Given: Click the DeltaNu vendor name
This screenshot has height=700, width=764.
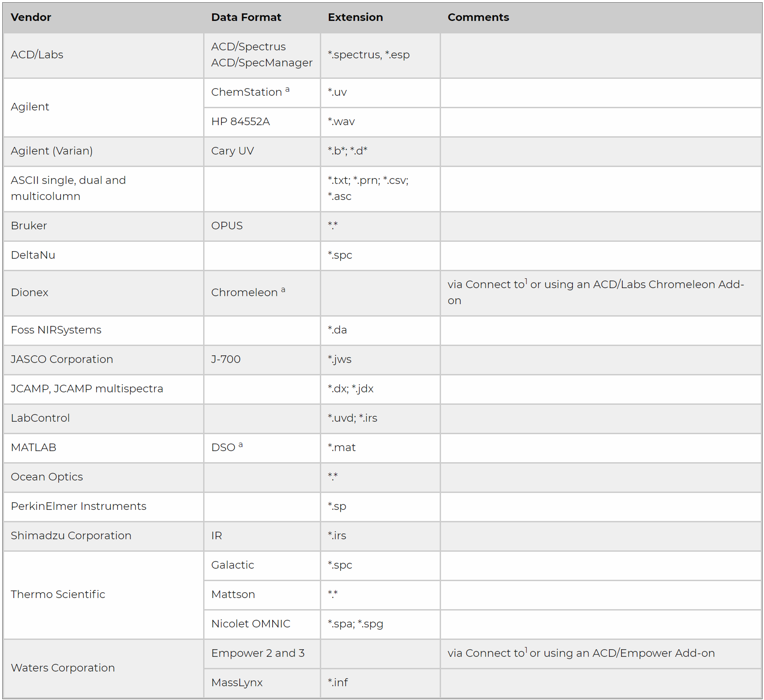Looking at the screenshot, I should pos(33,255).
